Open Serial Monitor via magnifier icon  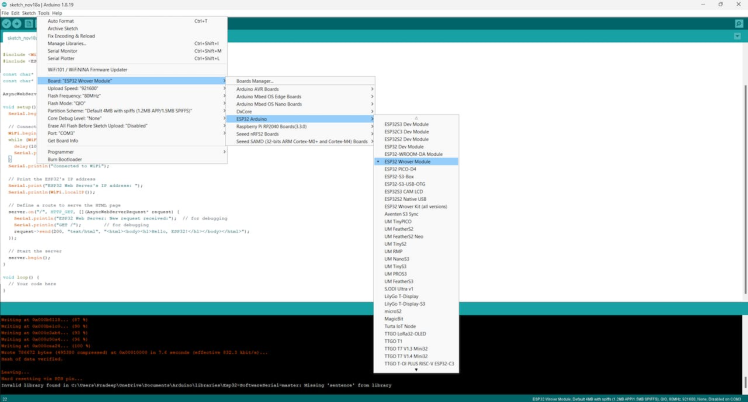(x=739, y=23)
